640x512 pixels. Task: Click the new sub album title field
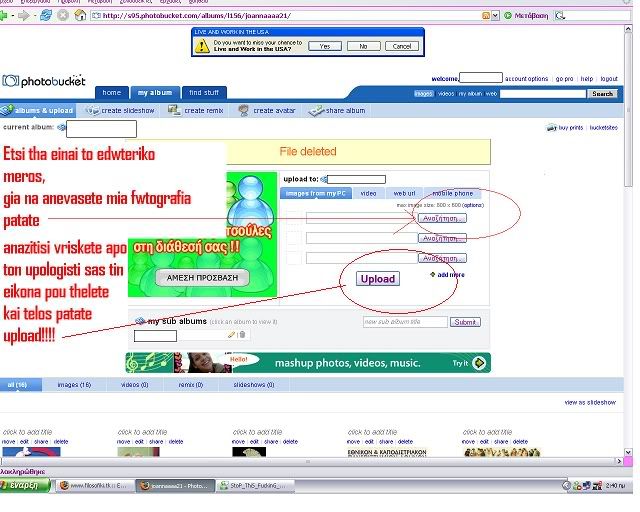[x=404, y=322]
